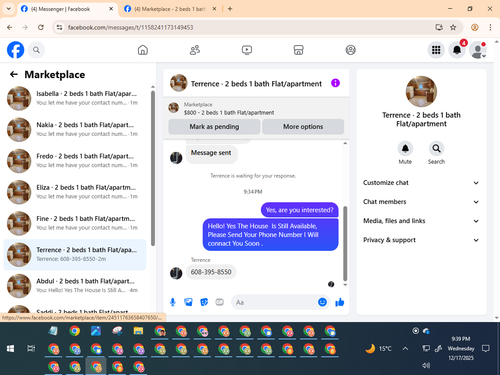Go back with the browser back arrow

click(x=10, y=27)
